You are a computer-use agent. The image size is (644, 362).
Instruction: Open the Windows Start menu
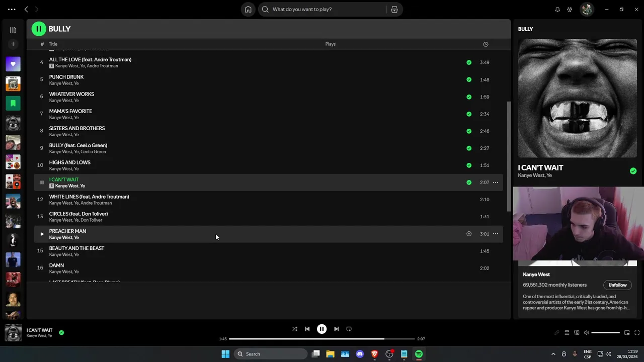click(x=225, y=354)
